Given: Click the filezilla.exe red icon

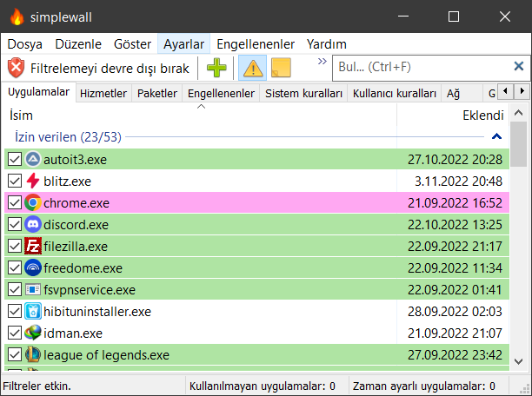Looking at the screenshot, I should (x=33, y=246).
